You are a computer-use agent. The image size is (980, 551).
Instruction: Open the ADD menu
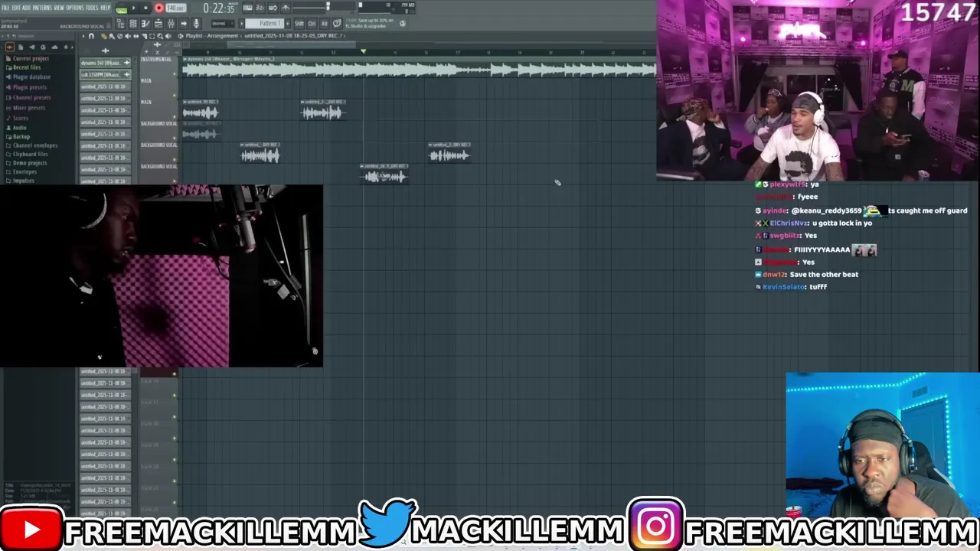(x=26, y=8)
